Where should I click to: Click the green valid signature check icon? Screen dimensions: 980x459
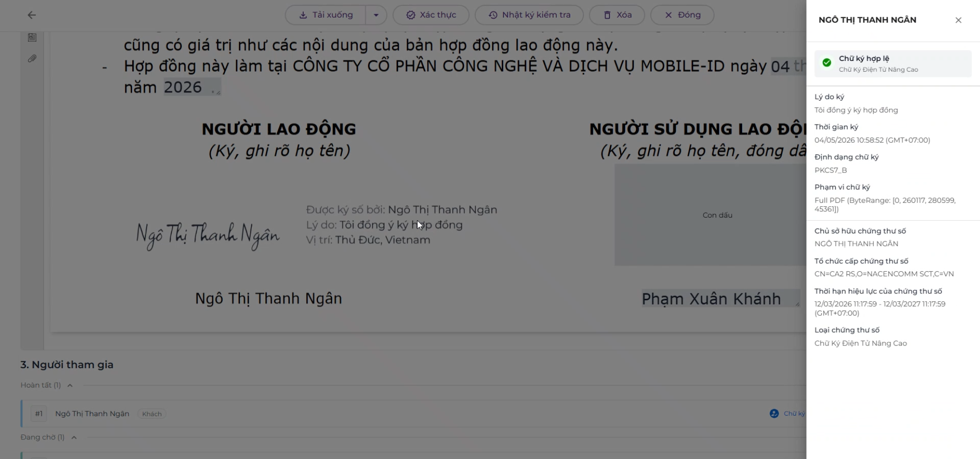827,63
